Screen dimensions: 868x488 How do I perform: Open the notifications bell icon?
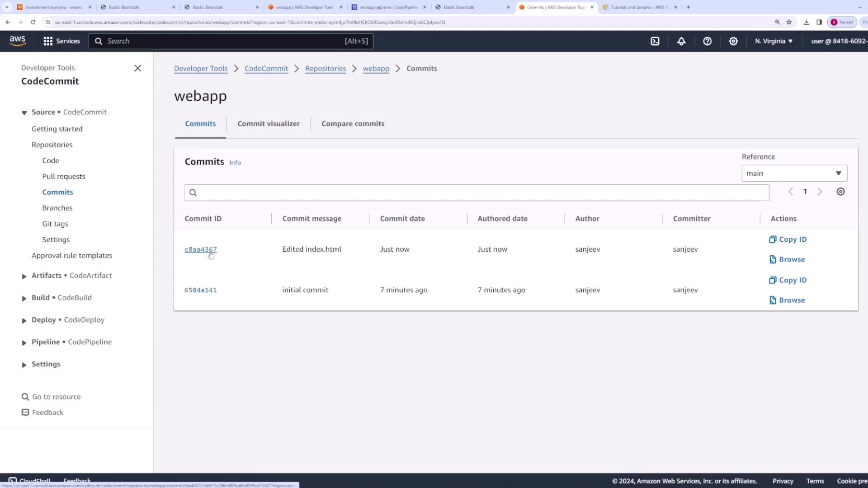681,41
